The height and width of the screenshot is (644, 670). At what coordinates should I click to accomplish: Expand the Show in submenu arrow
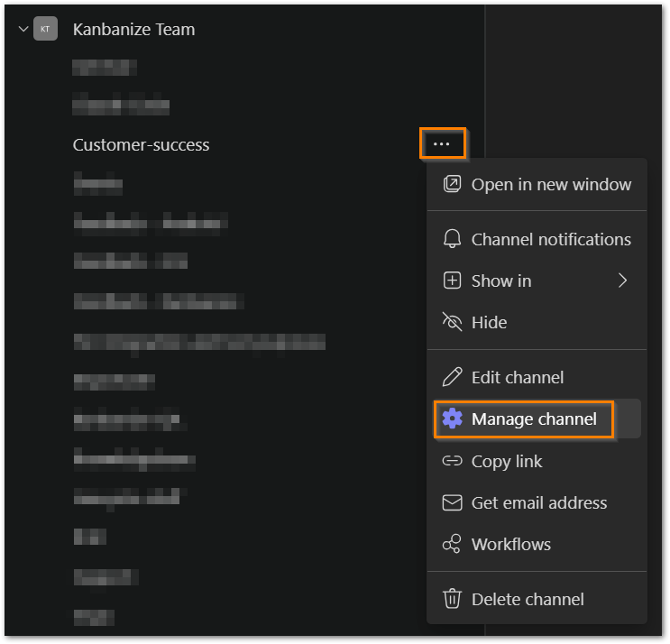click(622, 281)
